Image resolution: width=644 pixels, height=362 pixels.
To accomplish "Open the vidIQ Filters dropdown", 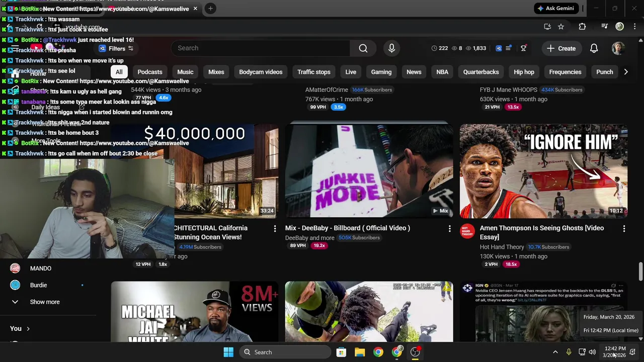I will [116, 48].
